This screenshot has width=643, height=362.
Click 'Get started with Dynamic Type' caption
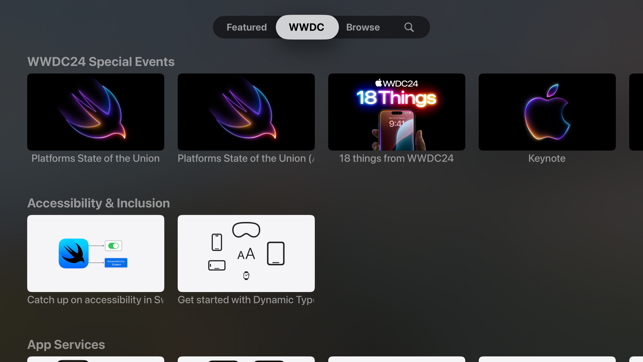[246, 300]
